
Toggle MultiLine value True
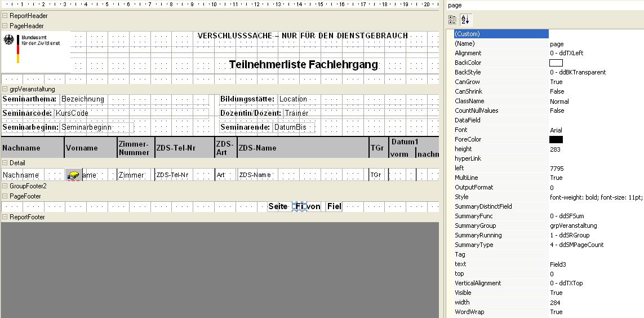(556, 178)
